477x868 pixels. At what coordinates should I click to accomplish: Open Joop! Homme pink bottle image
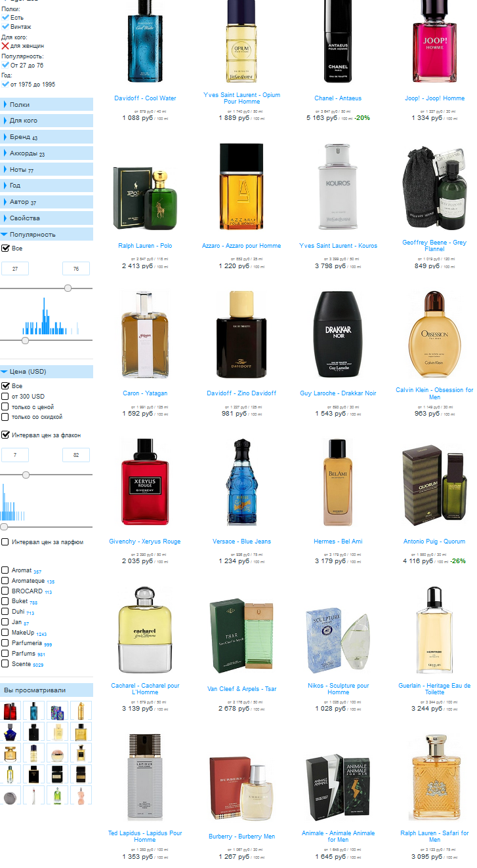[x=434, y=42]
